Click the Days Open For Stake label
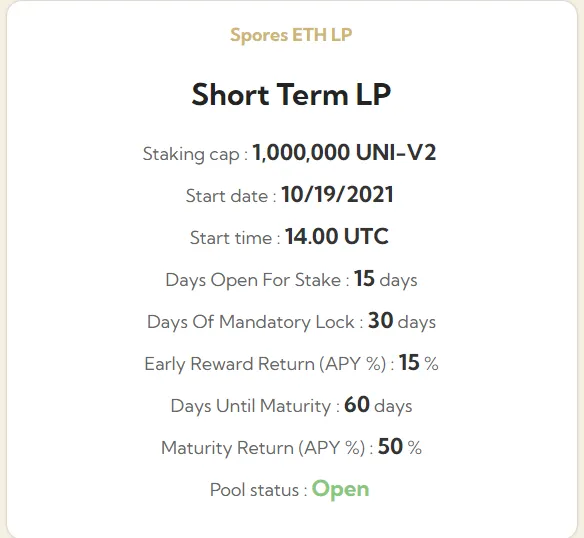584x538 pixels. (x=258, y=280)
